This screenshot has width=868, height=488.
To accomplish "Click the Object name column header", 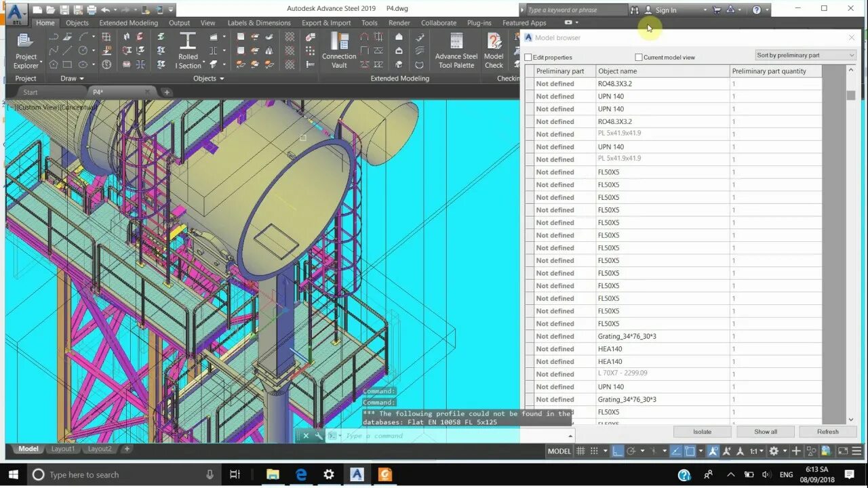I will (x=663, y=71).
